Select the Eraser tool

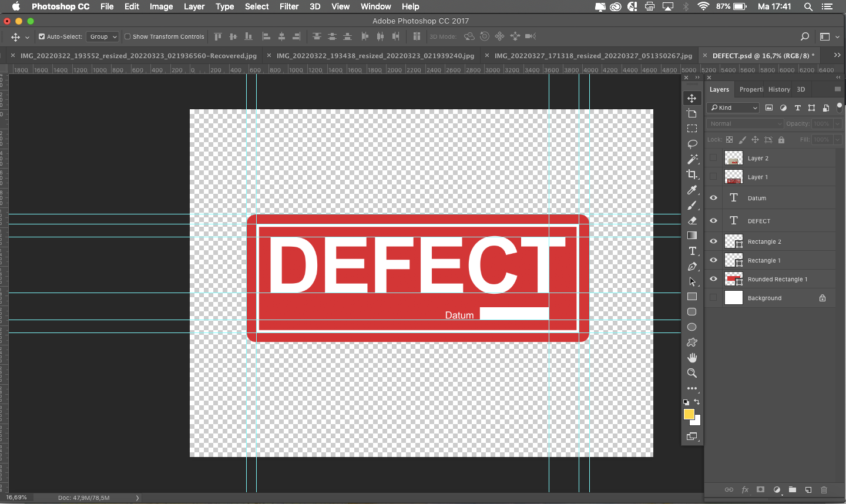[692, 220]
